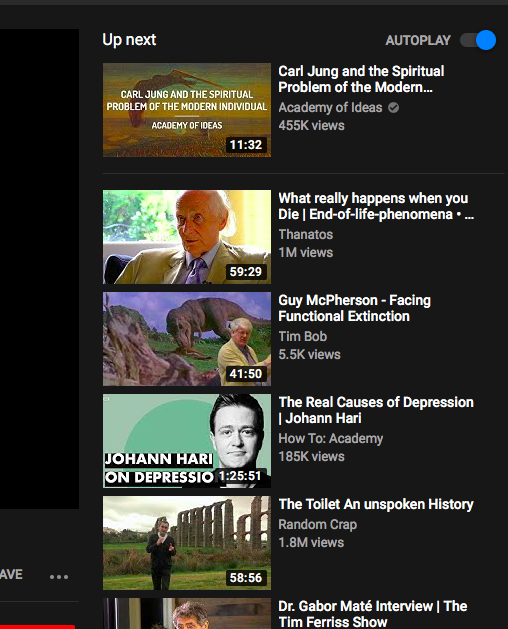The width and height of the screenshot is (508, 629).
Task: Open the Academy of Ideas channel name
Action: pyautogui.click(x=330, y=108)
